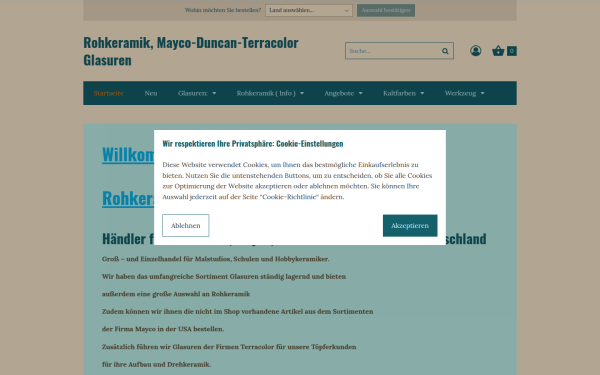The height and width of the screenshot is (375, 600).
Task: Accept cookies with Akzeptieren button
Action: 410,225
